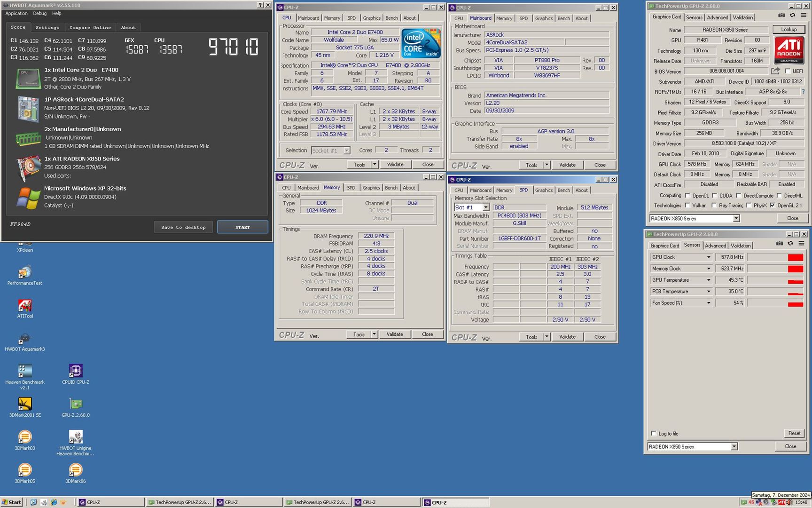
Task: Click the Fan Speed red sensor graph
Action: pyautogui.click(x=775, y=303)
